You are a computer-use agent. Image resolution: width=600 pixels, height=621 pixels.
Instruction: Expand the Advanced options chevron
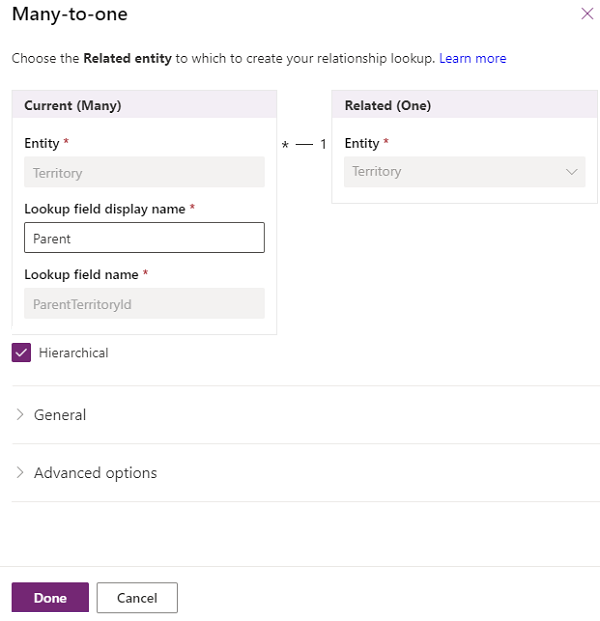[20, 473]
